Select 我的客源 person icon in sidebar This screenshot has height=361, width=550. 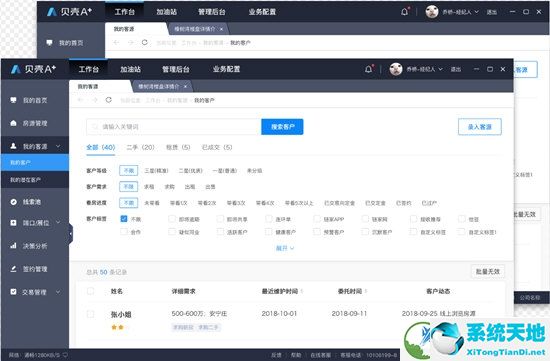pos(13,146)
